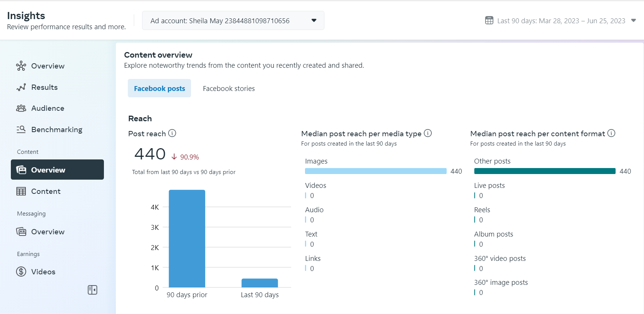Click the Text media type label
The height and width of the screenshot is (314, 644).
tap(311, 234)
